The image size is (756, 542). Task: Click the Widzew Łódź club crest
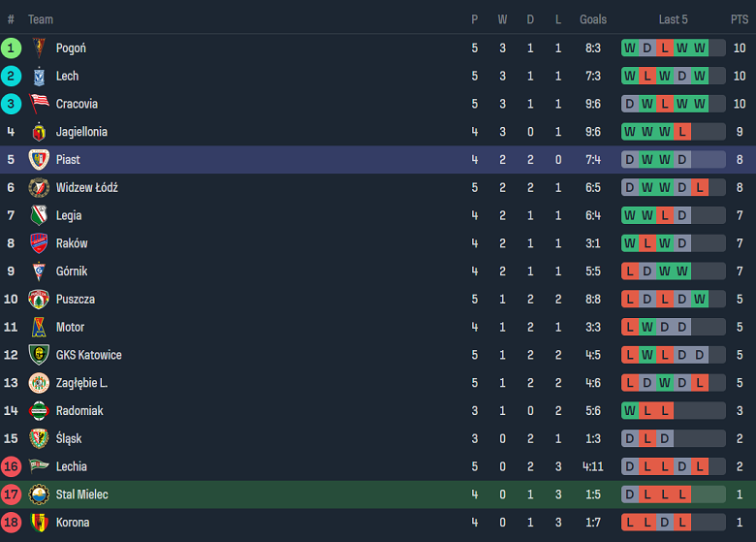tap(39, 187)
